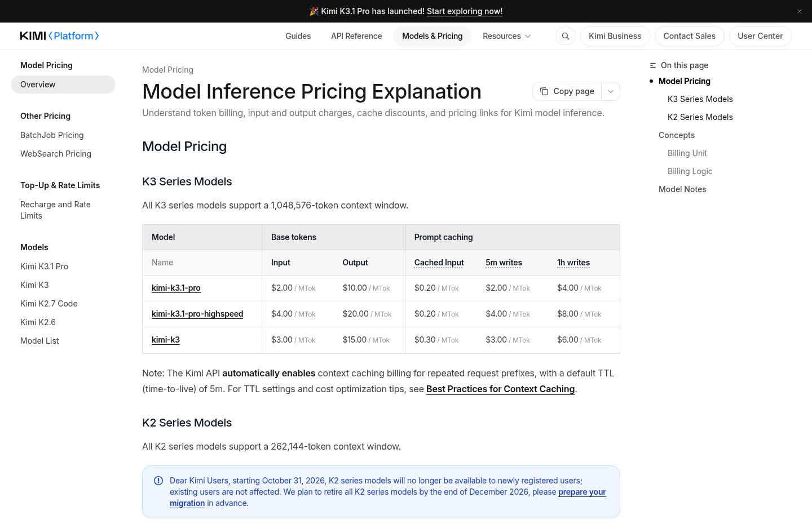Select the Models & Pricing tab
Screen dimensions: 812x524
coord(432,36)
